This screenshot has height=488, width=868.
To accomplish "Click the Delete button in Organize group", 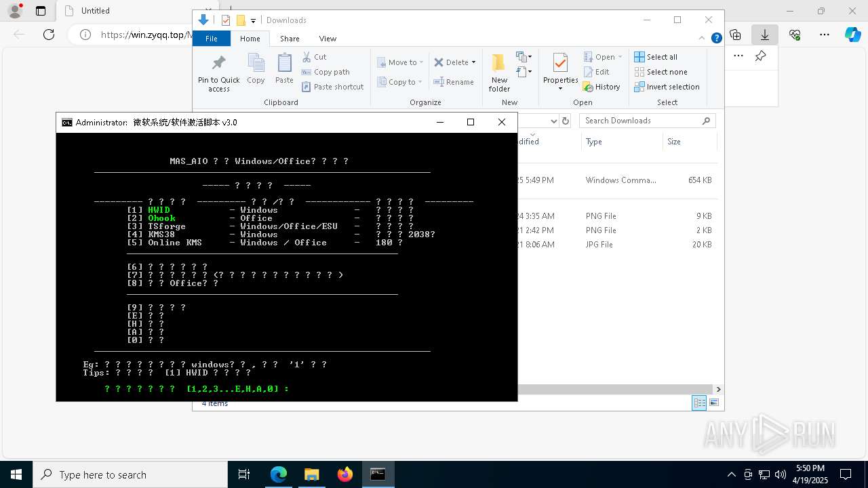I will 451,62.
